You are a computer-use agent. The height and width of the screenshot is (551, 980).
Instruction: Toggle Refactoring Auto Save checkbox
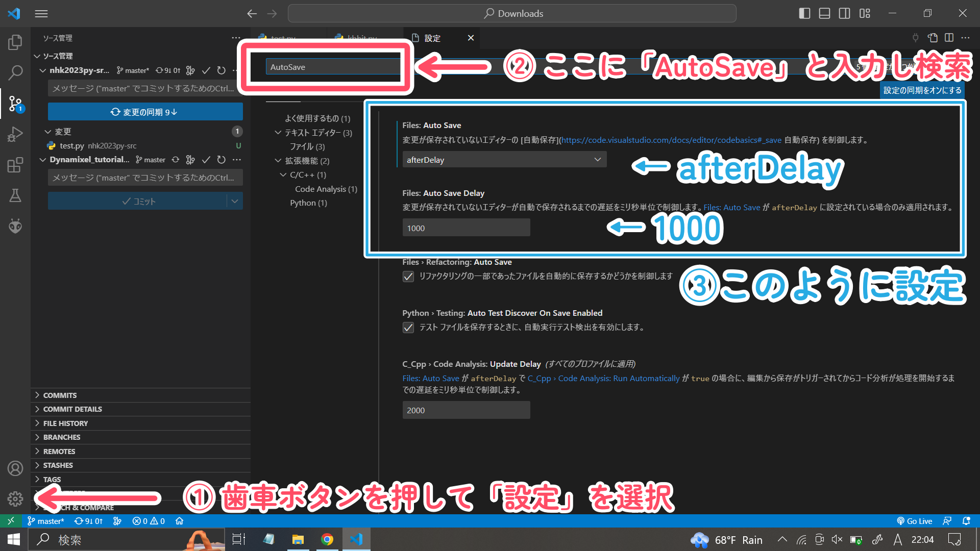pyautogui.click(x=408, y=277)
